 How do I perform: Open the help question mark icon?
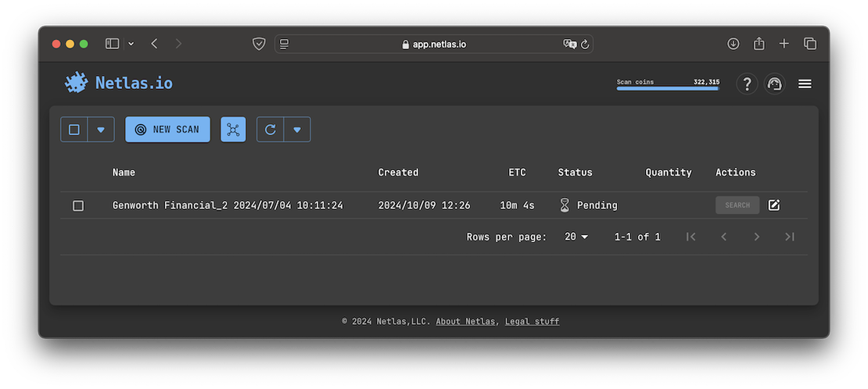point(747,84)
